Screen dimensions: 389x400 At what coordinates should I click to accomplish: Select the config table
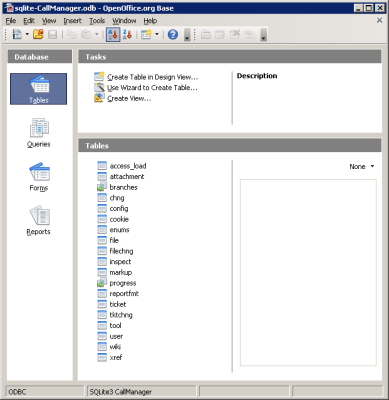(119, 208)
